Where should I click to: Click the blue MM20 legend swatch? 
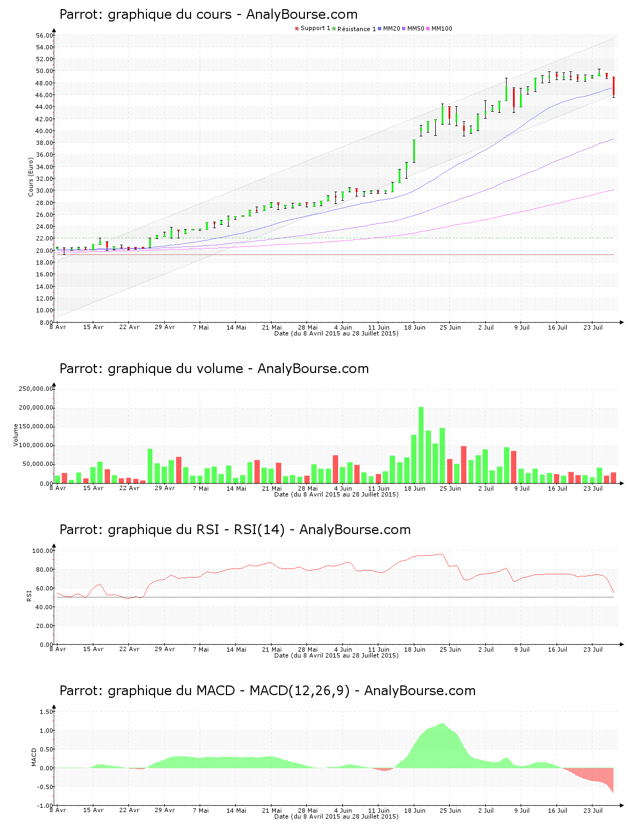pos(380,28)
